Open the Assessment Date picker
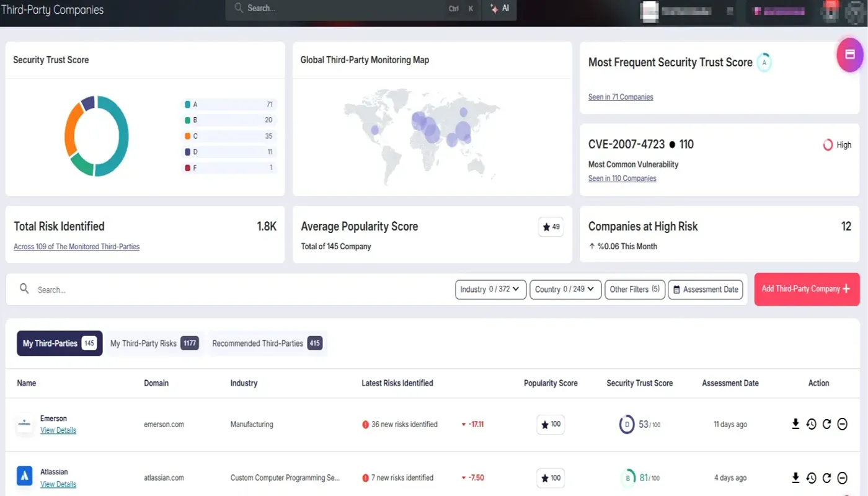Viewport: 868px width, 496px height. click(x=705, y=290)
